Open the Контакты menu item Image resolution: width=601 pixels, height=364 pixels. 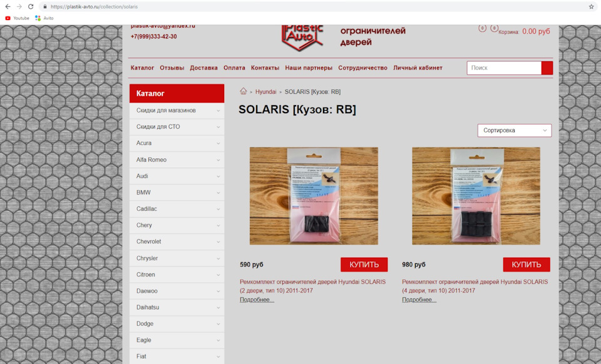pyautogui.click(x=265, y=68)
